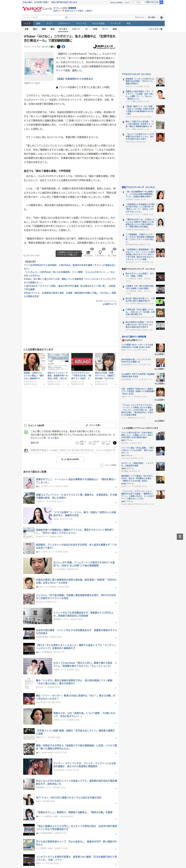This screenshot has width=186, height=868.
Task: Open related link about ファンをATM呼ばわり
Action: [x=70, y=266]
